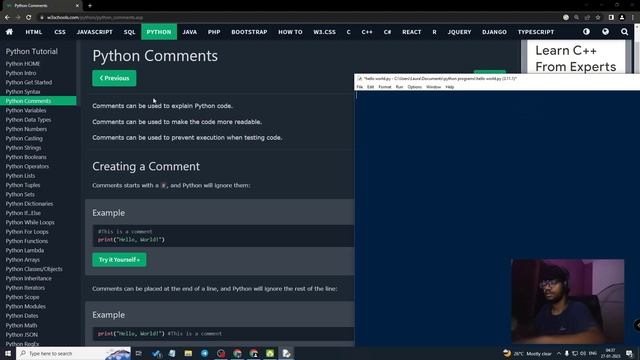Click the Try it Yourself button
The height and width of the screenshot is (360, 640).
pyautogui.click(x=119, y=260)
